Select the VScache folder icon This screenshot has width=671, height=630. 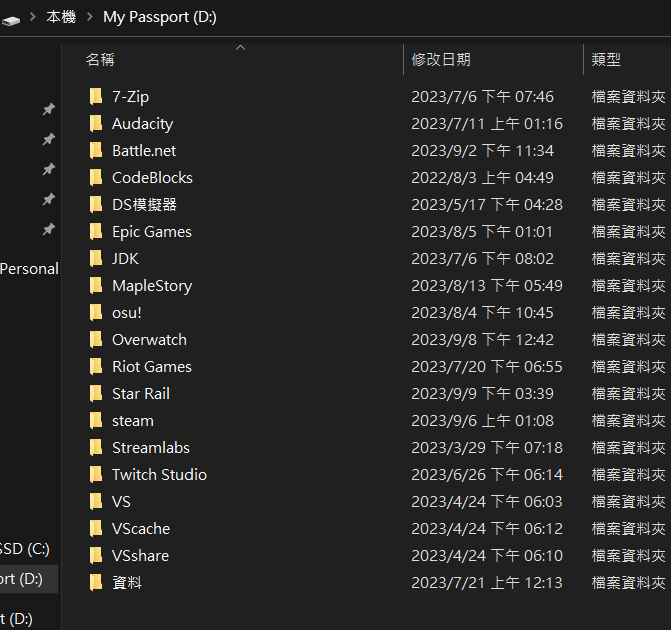tap(96, 528)
